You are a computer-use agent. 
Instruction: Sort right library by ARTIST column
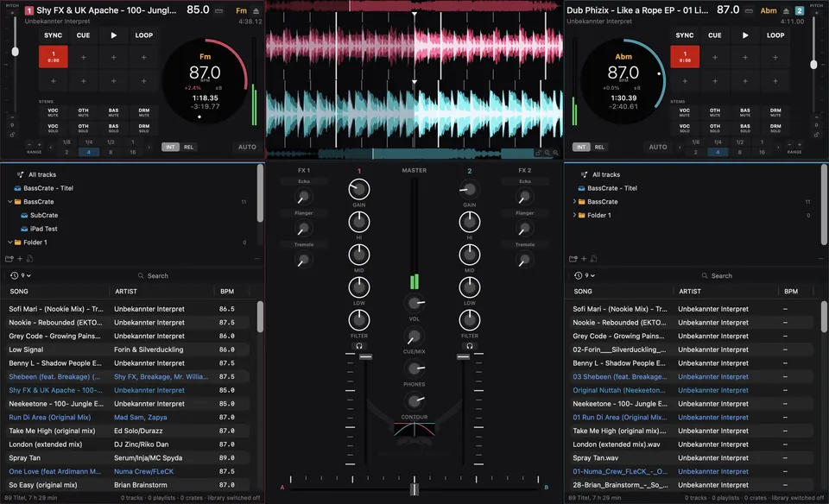(x=690, y=292)
